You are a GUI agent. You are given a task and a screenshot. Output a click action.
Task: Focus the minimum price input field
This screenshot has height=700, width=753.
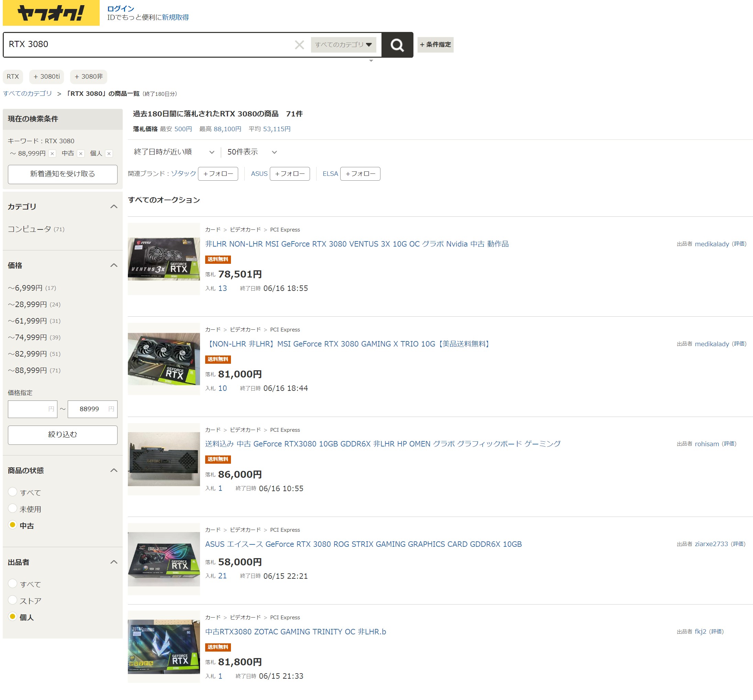click(33, 409)
